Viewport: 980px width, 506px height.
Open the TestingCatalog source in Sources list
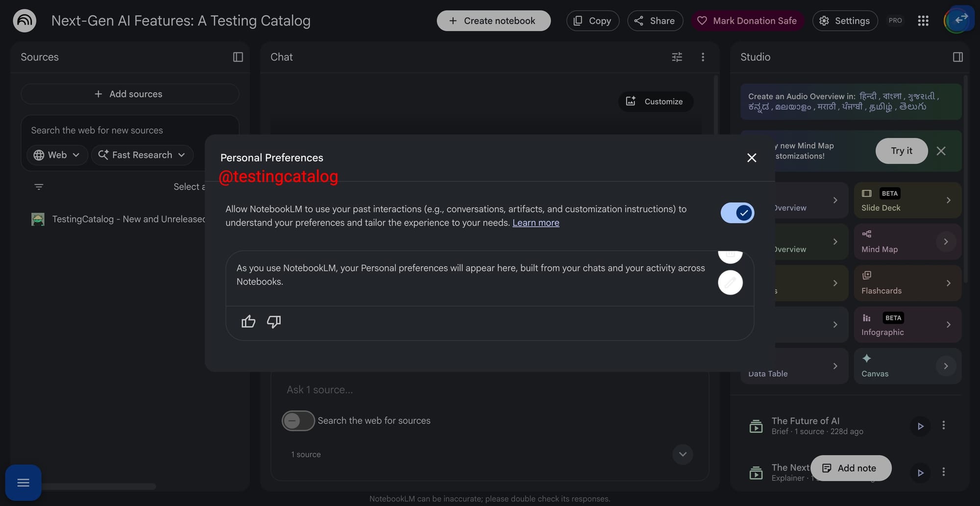(118, 219)
